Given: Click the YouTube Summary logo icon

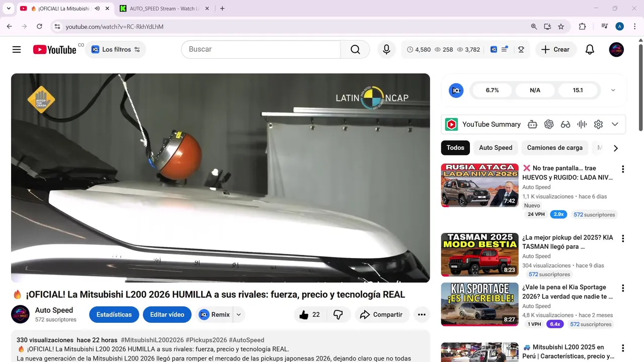Looking at the screenshot, I should 451,124.
